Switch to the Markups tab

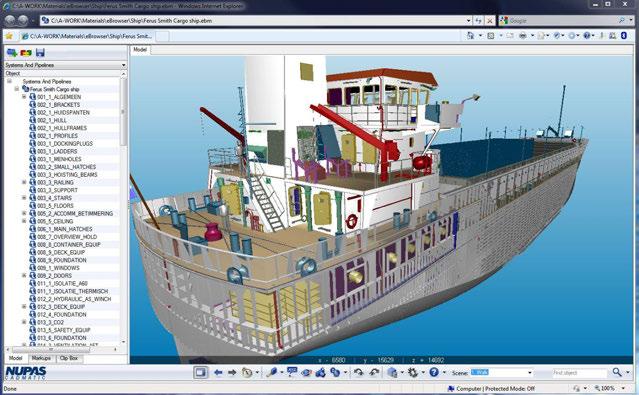41,358
